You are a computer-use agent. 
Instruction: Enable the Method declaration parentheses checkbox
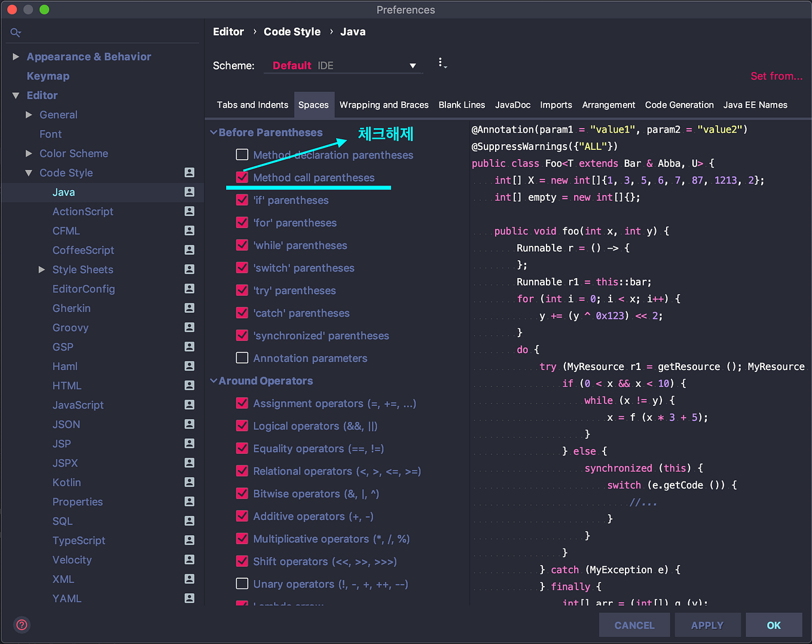click(242, 154)
